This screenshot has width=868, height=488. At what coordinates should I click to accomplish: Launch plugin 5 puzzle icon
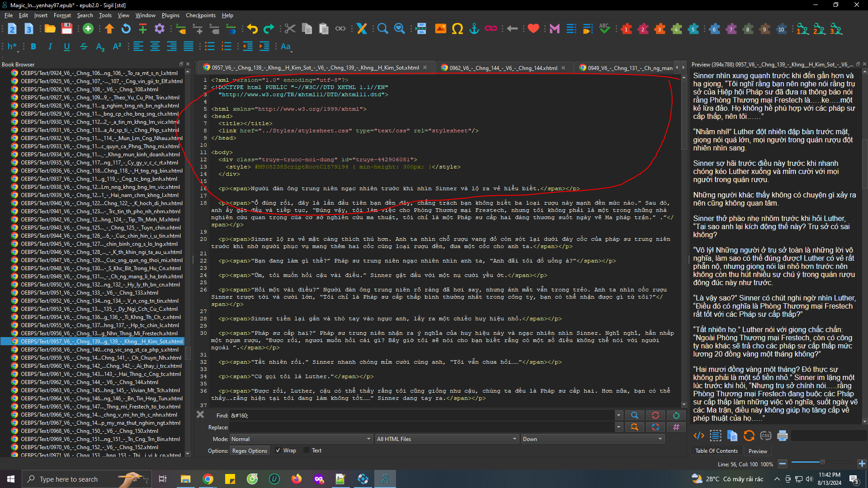693,29
